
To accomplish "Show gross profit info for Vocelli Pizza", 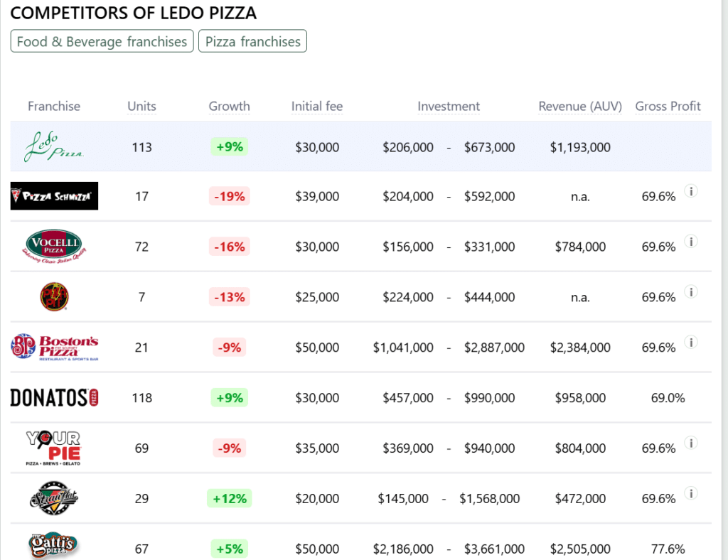I will tap(690, 242).
